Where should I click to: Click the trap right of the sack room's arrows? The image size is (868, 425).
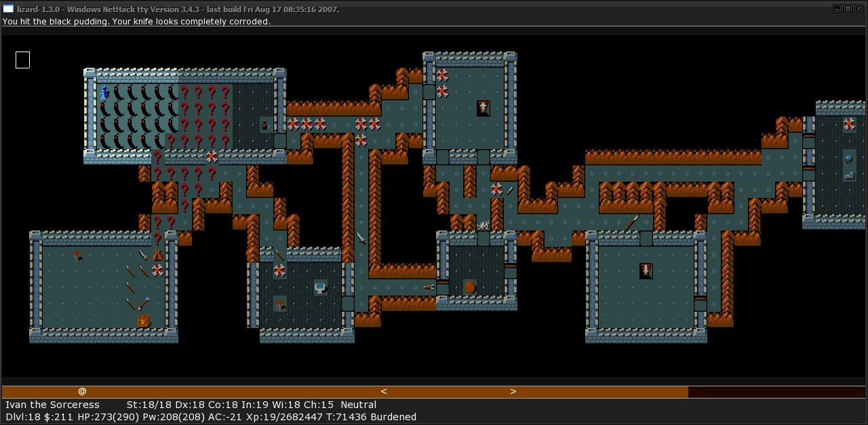[157, 271]
